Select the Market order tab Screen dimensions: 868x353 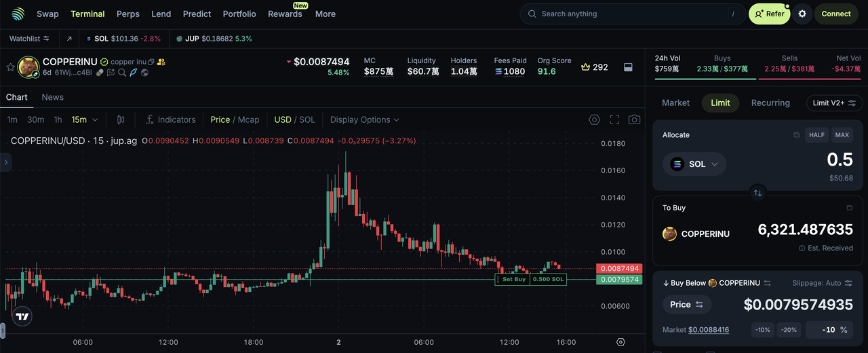(x=675, y=103)
